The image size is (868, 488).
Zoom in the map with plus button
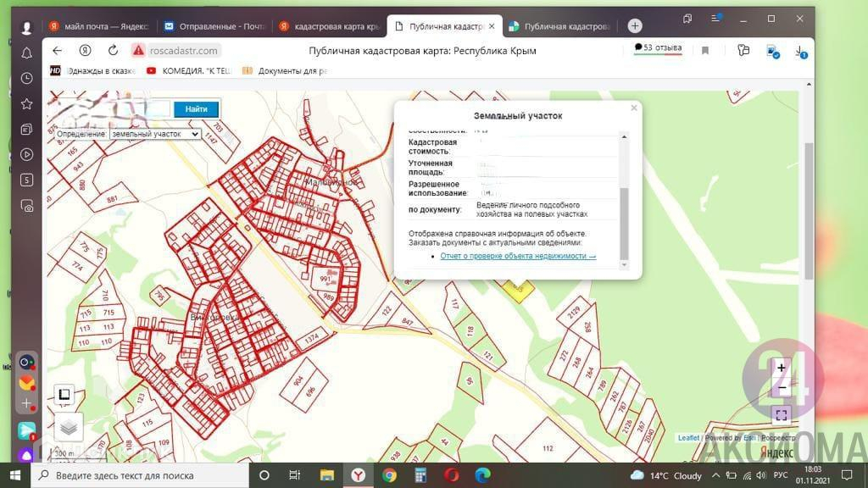782,369
